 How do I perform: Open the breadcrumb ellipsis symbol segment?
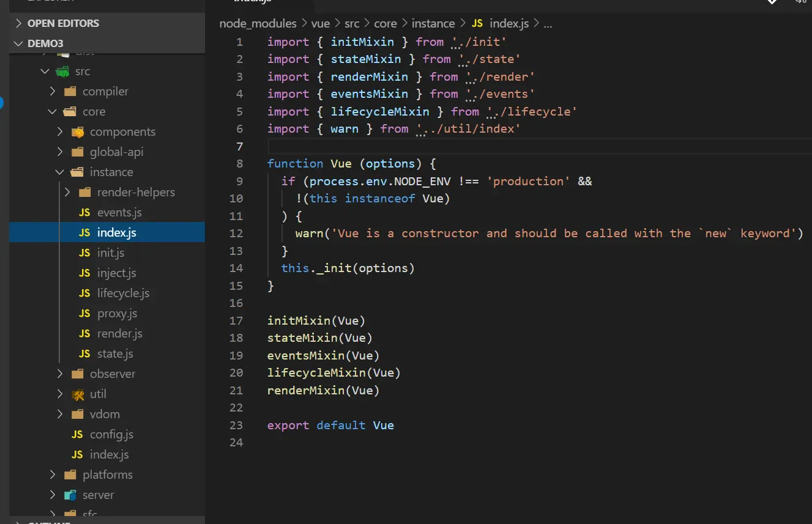pos(548,24)
